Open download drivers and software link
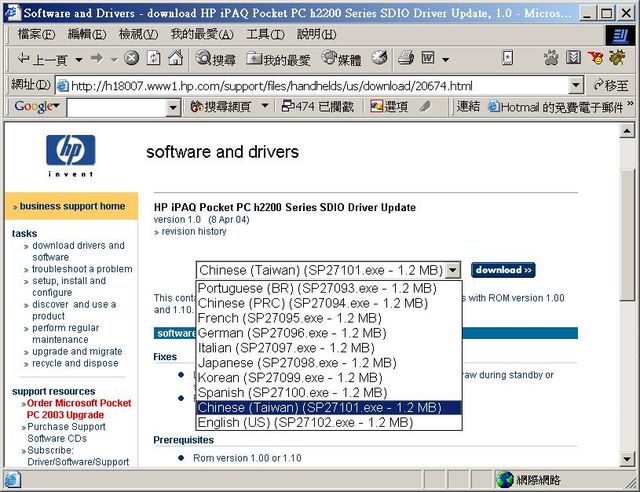This screenshot has height=492, width=640. click(x=78, y=251)
